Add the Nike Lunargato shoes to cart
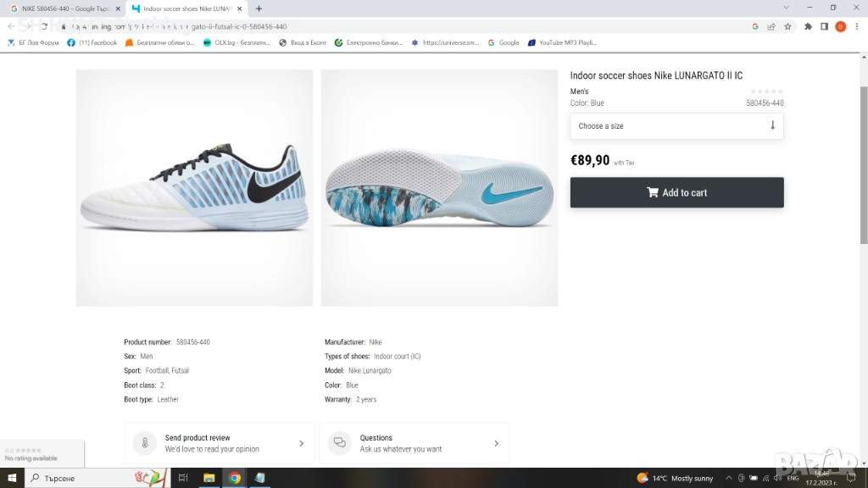Screen dimensions: 868x488 tap(676, 192)
